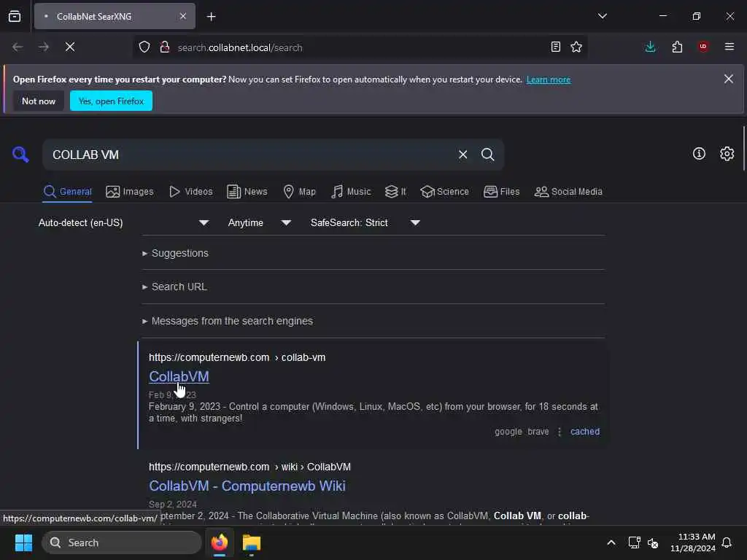Click the browser address bar

click(360, 47)
